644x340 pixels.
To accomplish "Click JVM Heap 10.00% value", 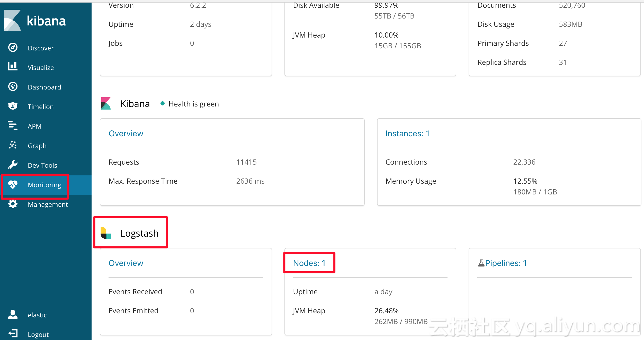I will point(386,35).
